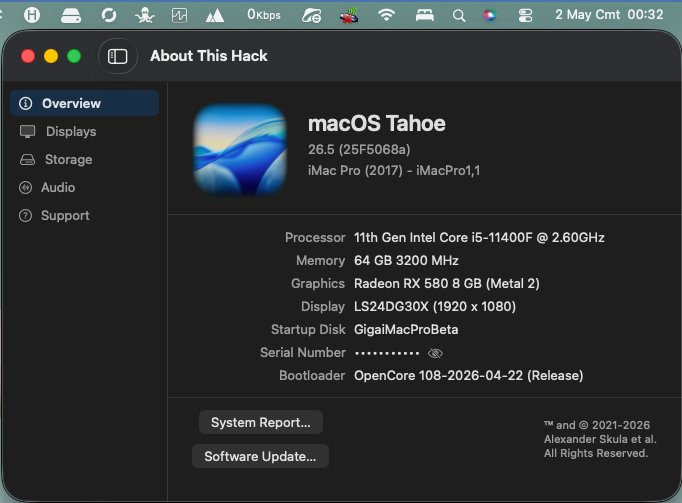Click the activity monitor graph icon
Viewport: 682px width, 503px height.
click(x=179, y=16)
